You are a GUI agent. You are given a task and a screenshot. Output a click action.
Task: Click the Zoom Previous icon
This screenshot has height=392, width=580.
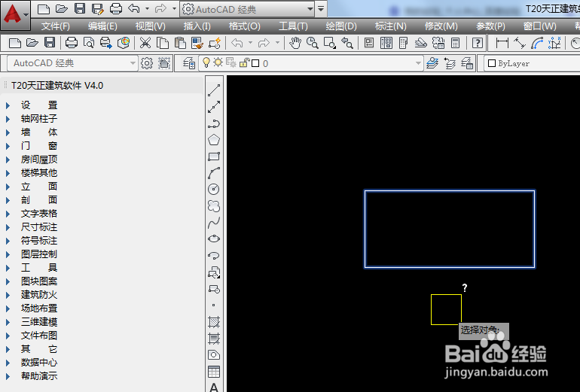346,43
